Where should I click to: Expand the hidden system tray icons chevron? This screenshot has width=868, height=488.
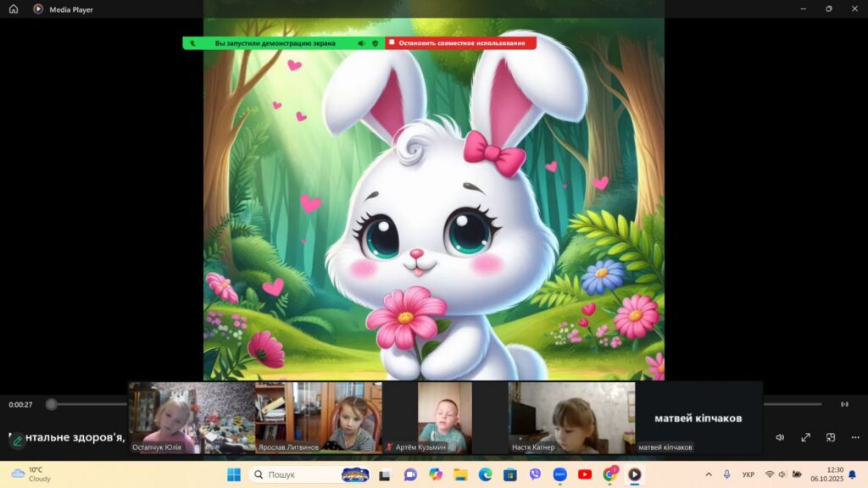[x=709, y=474]
